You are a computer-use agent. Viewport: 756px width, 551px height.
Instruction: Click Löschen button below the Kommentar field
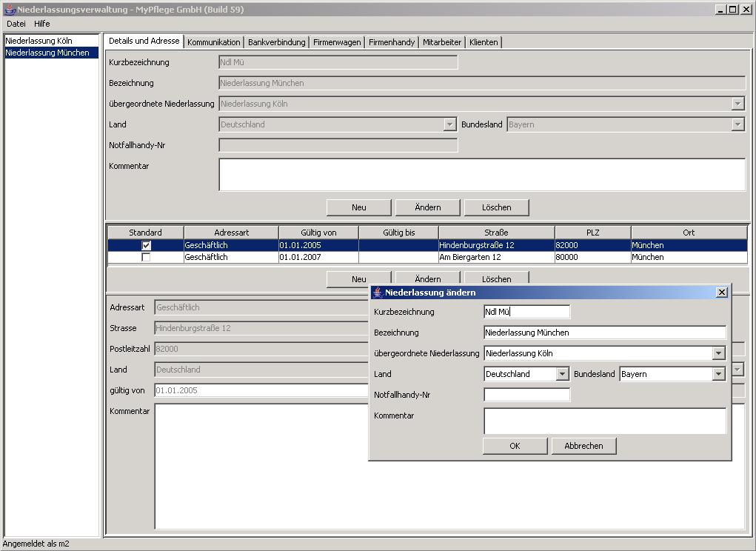(x=497, y=207)
